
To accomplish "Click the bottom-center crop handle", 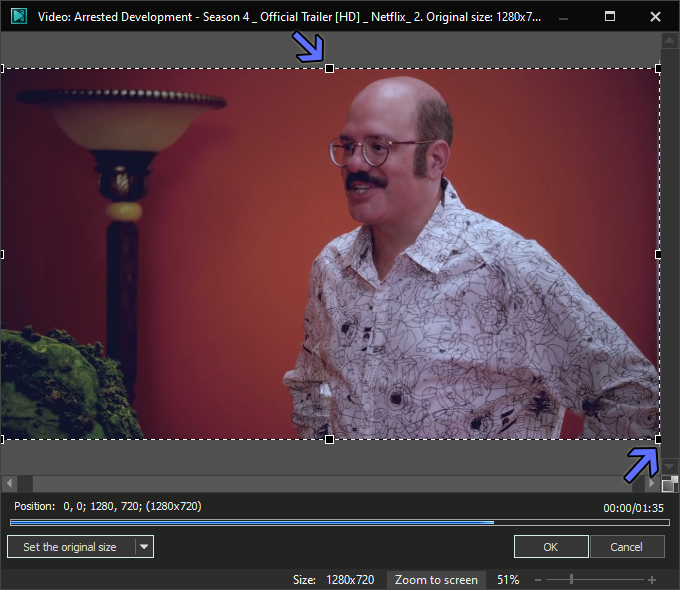I will pos(329,439).
